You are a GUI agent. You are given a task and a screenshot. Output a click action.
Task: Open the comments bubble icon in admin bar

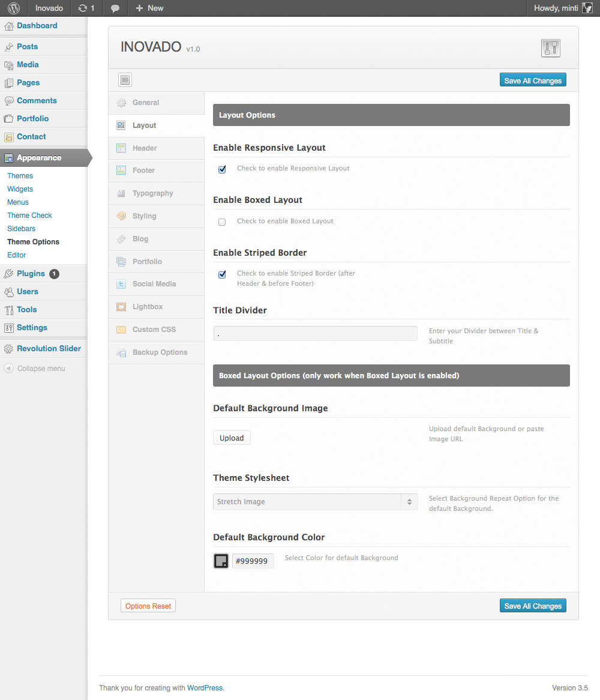click(x=115, y=8)
